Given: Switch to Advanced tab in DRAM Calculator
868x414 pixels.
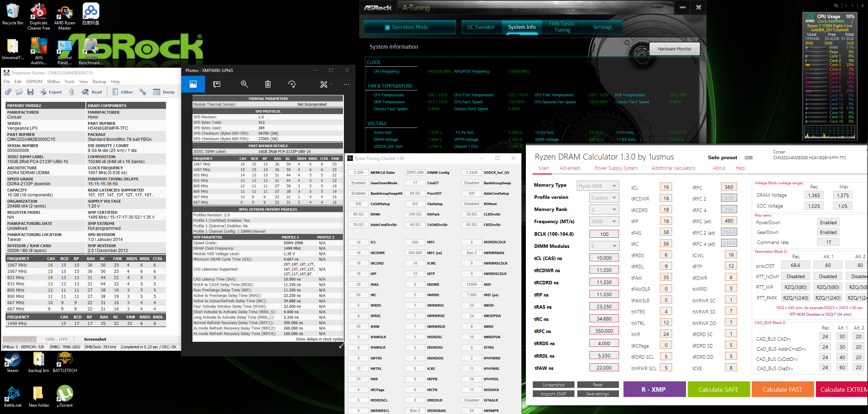Looking at the screenshot, I should point(569,168).
